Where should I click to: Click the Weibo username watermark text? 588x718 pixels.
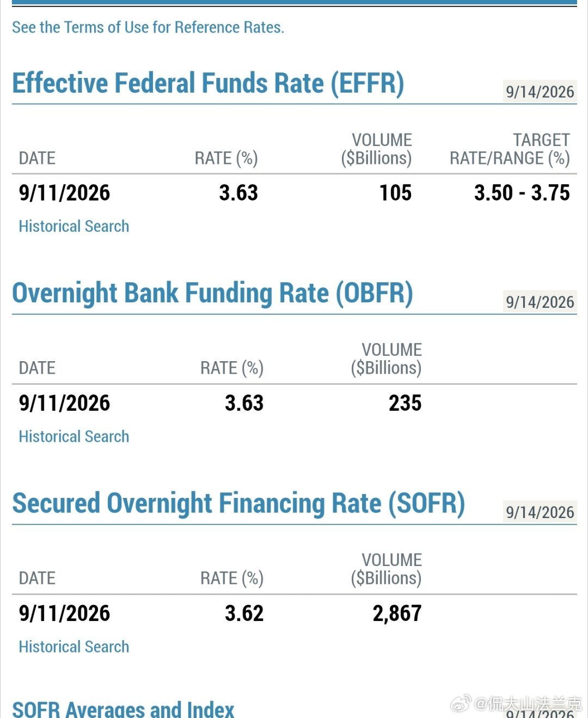click(528, 704)
